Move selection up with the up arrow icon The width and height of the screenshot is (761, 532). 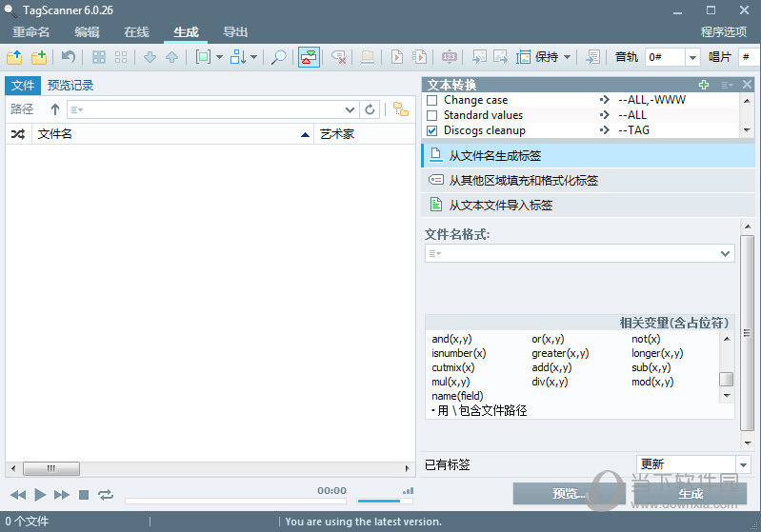coord(171,57)
